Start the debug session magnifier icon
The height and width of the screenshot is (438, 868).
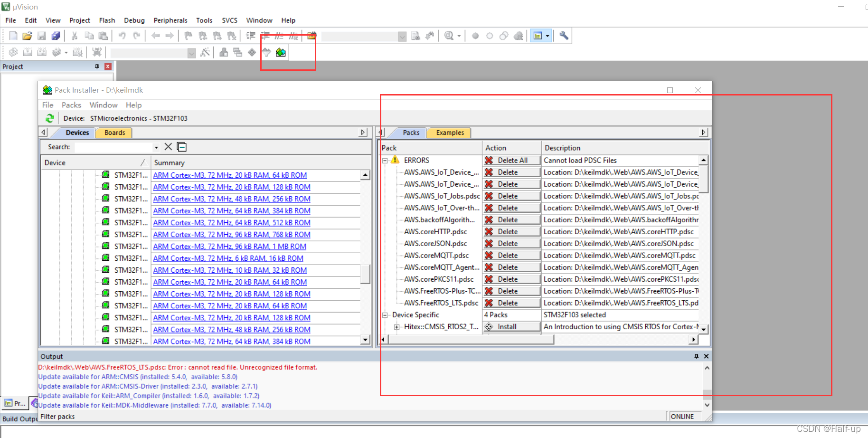(449, 36)
